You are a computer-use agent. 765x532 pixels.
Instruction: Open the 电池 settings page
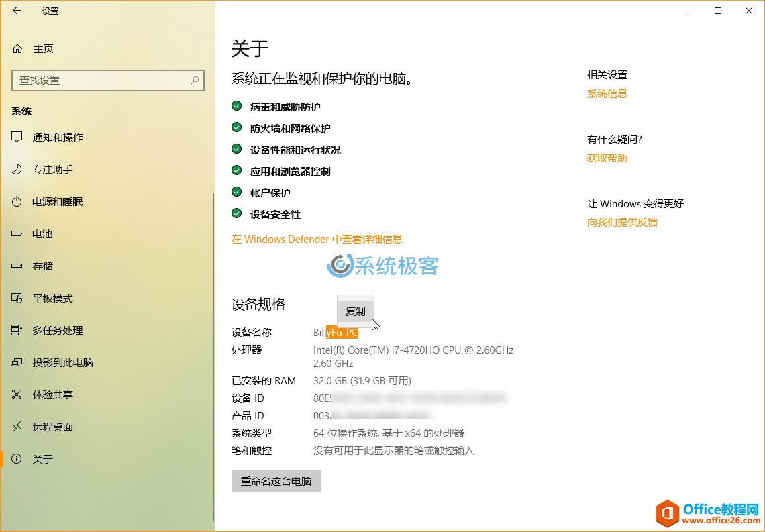click(x=107, y=233)
